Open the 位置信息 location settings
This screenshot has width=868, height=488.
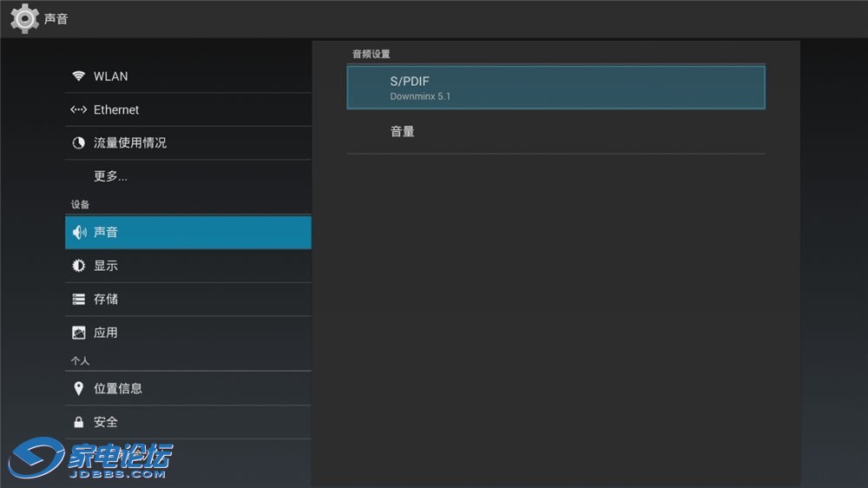188,388
